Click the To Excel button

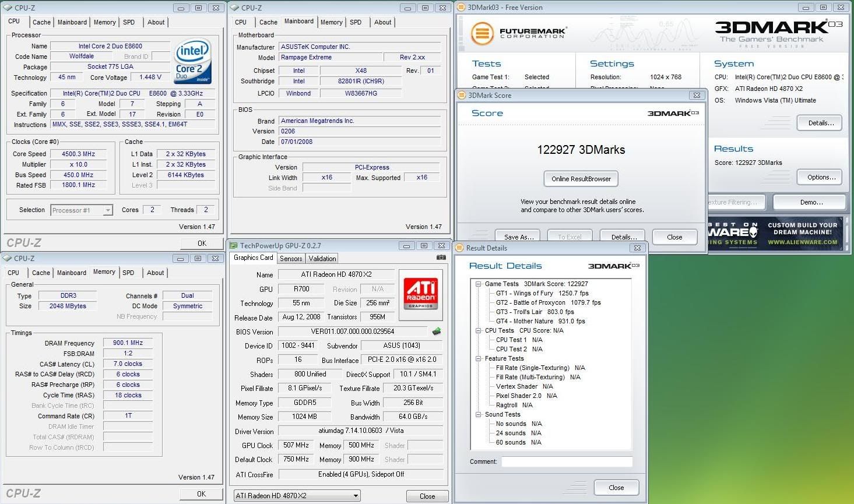pos(570,236)
